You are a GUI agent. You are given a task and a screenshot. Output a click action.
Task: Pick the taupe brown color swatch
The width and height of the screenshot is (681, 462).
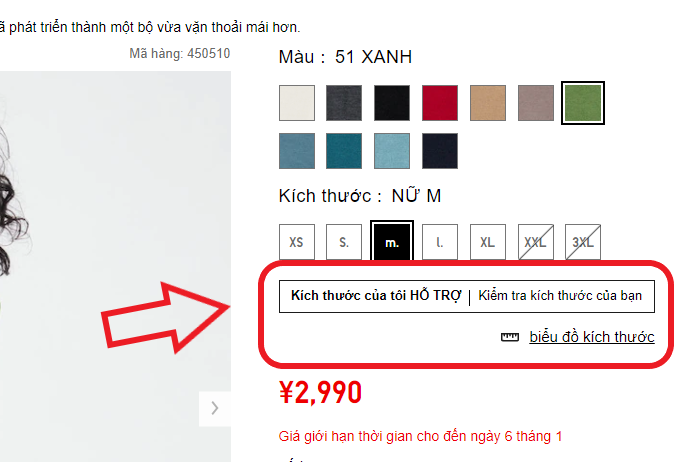536,103
